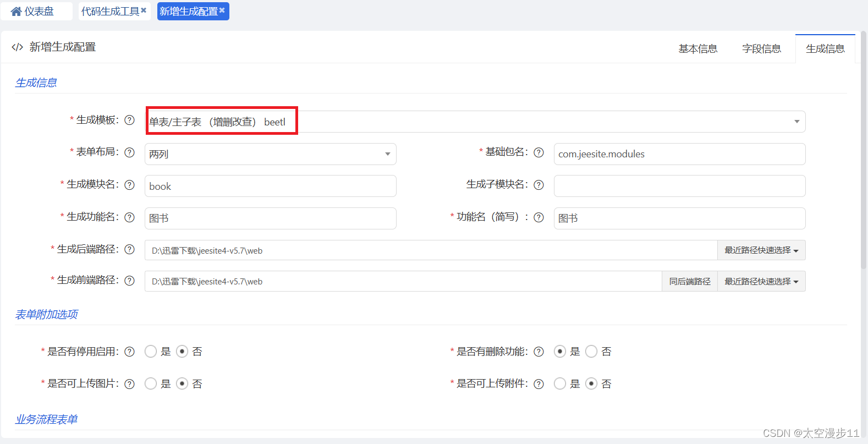Close the 新增生成配置 tab
Image resolution: width=868 pixels, height=444 pixels.
coord(222,10)
